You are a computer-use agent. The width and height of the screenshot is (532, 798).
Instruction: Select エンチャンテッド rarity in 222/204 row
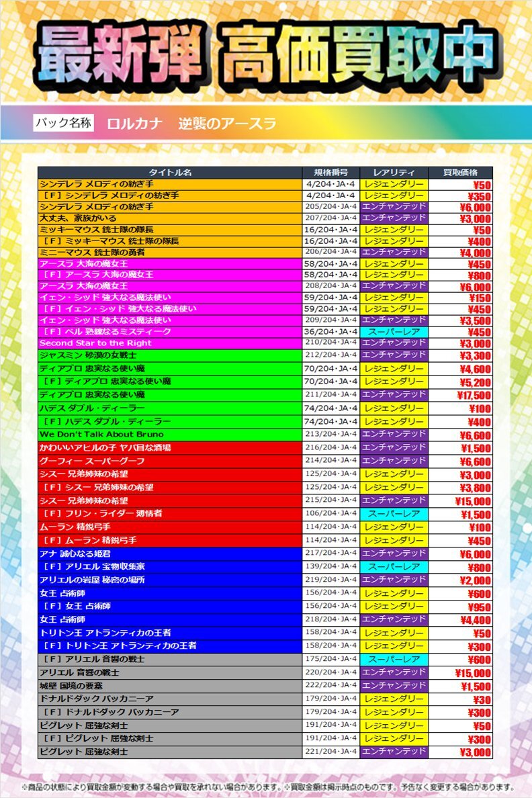pos(394,686)
